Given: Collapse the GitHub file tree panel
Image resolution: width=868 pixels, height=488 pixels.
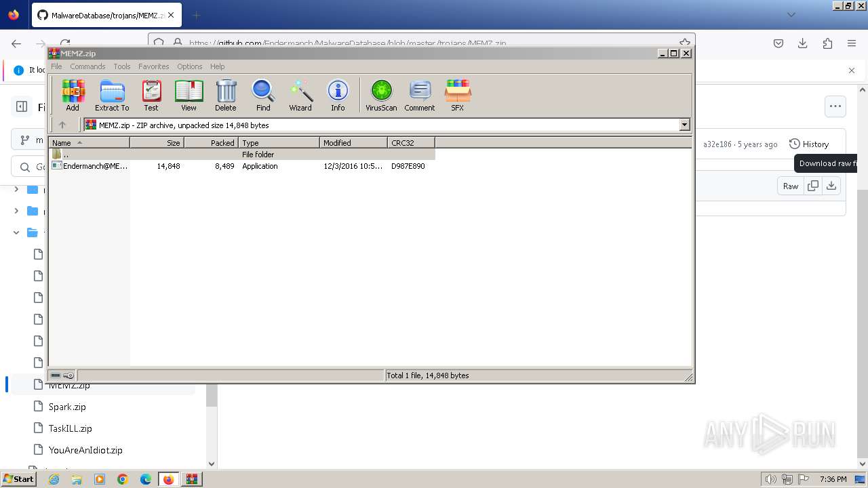Looking at the screenshot, I should (21, 106).
